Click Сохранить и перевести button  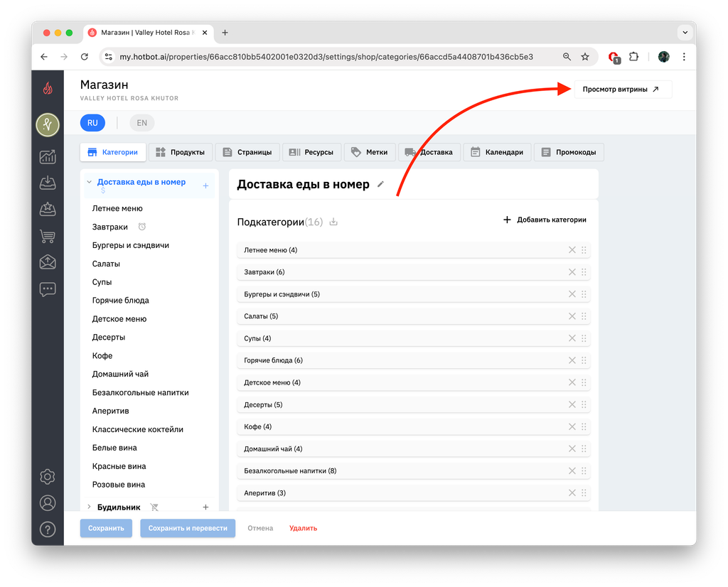(x=188, y=528)
